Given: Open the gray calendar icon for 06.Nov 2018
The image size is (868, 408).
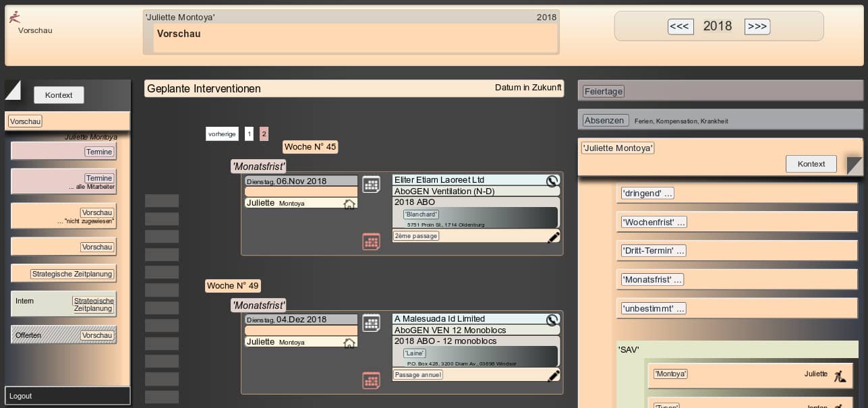Looking at the screenshot, I should tap(371, 184).
